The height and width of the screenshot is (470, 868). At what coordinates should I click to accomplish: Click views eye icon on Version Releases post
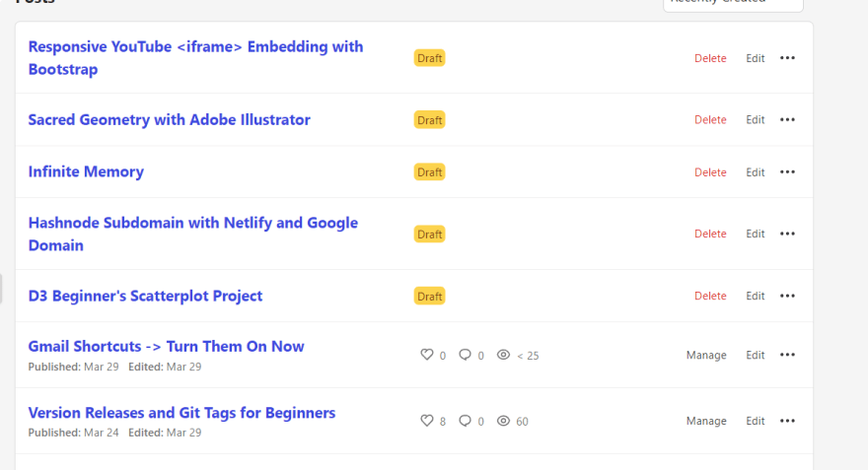tap(503, 421)
